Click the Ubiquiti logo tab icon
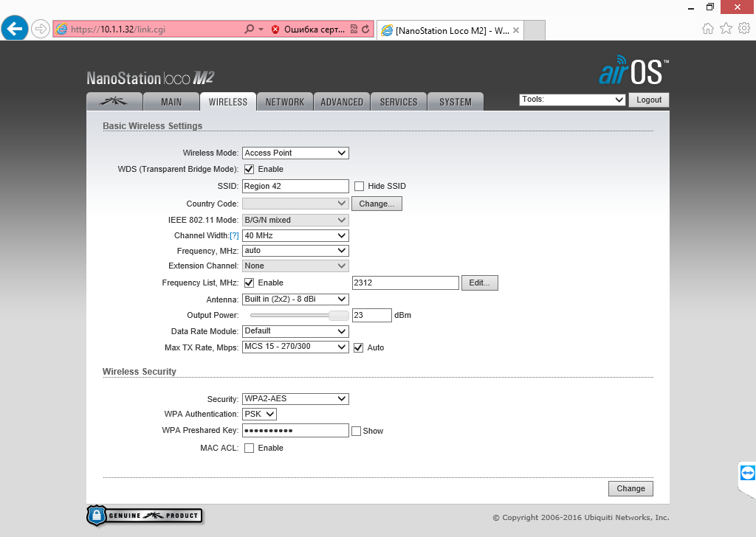 (114, 102)
